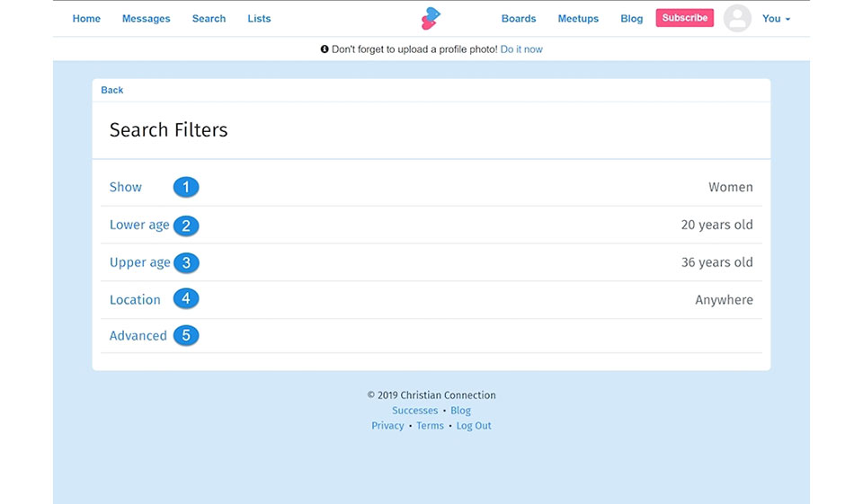
Task: Open the You account dropdown
Action: (x=776, y=19)
